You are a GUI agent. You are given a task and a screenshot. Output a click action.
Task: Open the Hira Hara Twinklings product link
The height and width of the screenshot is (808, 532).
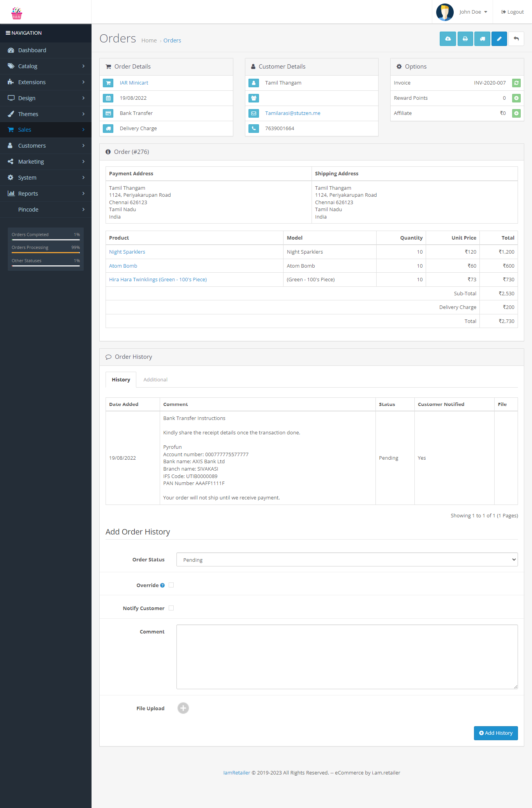point(158,280)
